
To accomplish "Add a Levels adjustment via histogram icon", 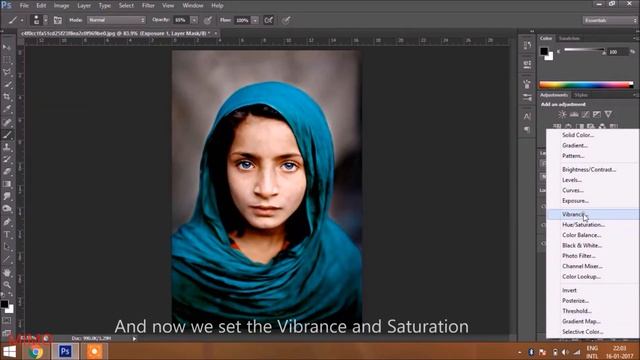I will [574, 114].
